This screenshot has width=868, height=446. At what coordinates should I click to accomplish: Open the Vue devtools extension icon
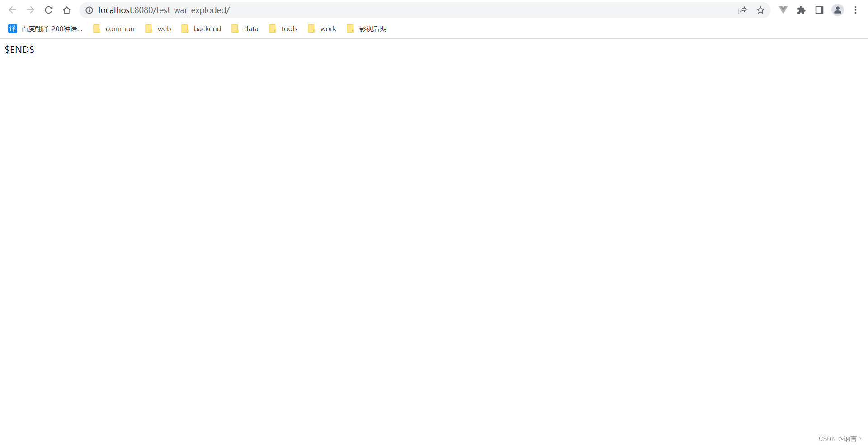[x=783, y=10]
